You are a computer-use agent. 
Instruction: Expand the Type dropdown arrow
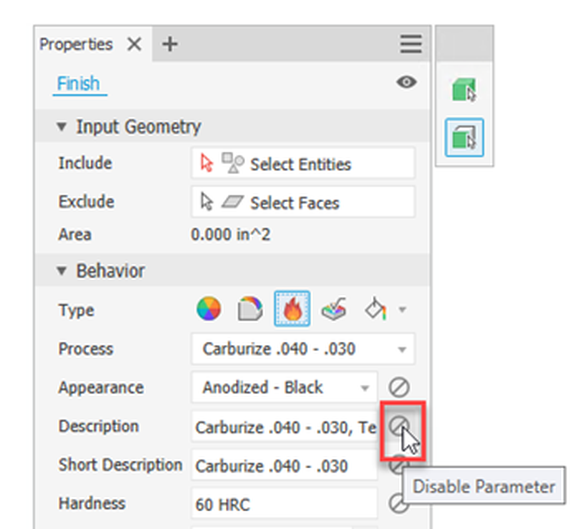click(402, 310)
